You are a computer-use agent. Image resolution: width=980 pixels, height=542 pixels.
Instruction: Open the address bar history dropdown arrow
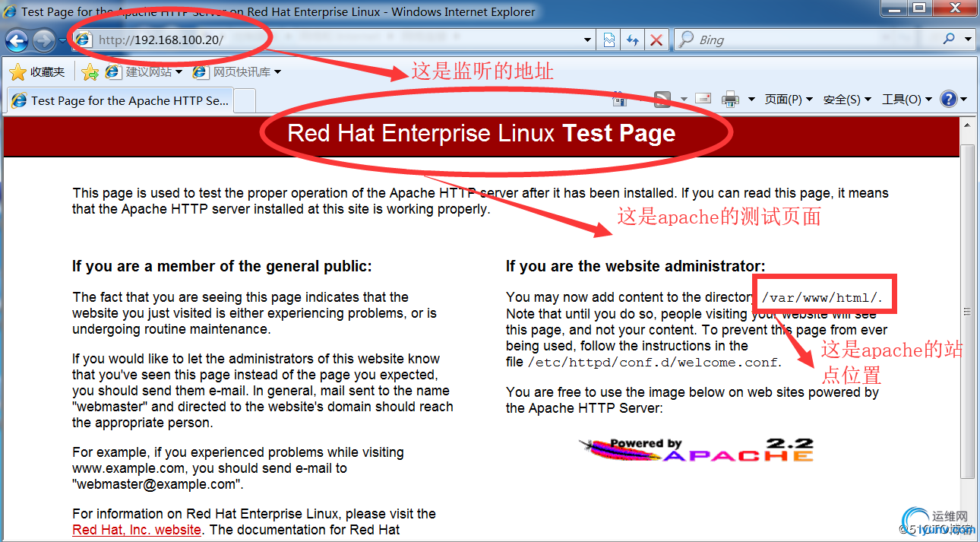coord(588,40)
